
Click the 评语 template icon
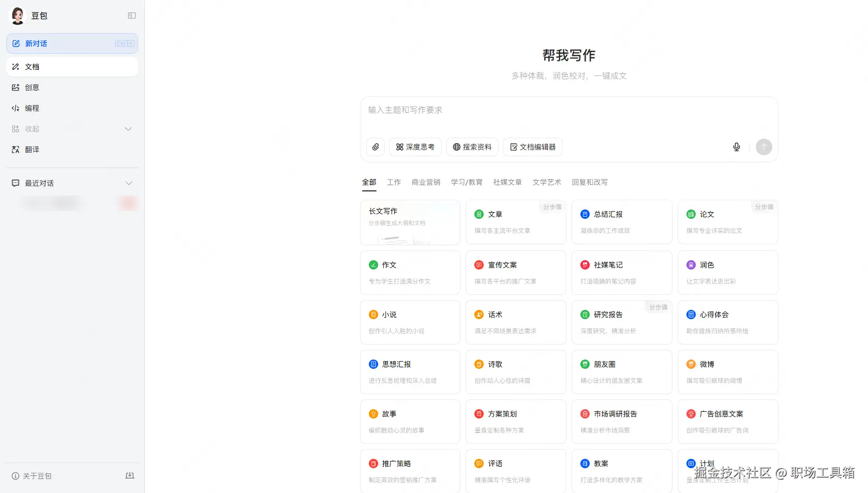(x=479, y=464)
